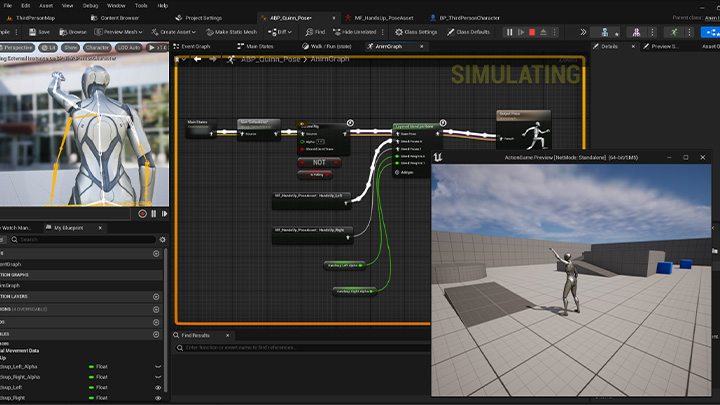Image resolution: width=720 pixels, height=405 pixels.
Task: Navigate forward in graph history
Action: [x=213, y=59]
